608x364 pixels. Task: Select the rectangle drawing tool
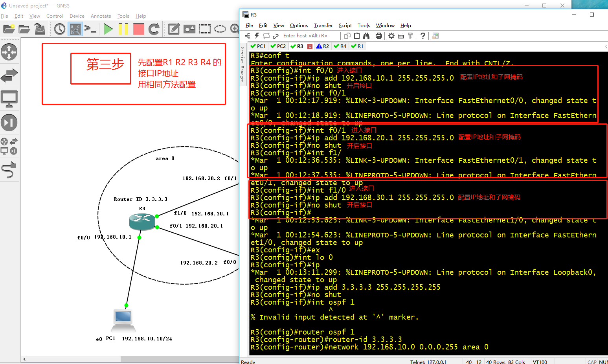[205, 29]
